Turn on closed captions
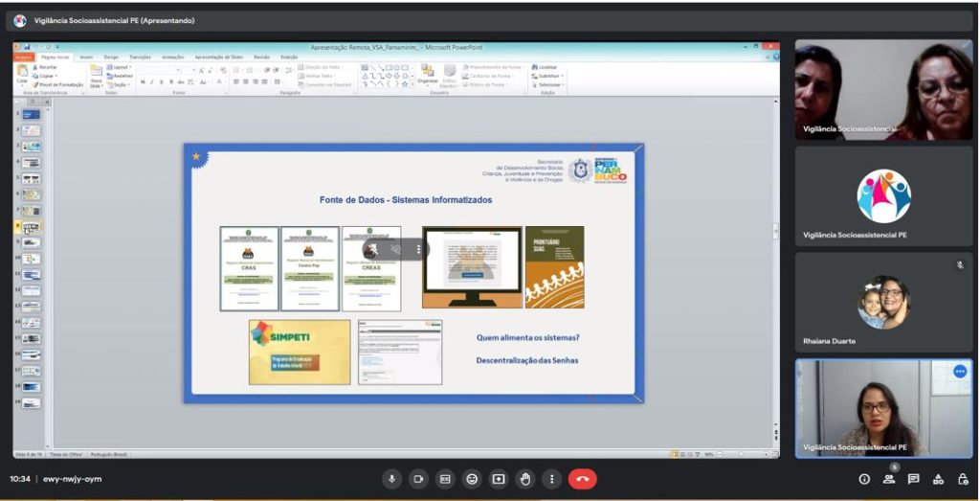The height and width of the screenshot is (501, 980). click(x=444, y=479)
